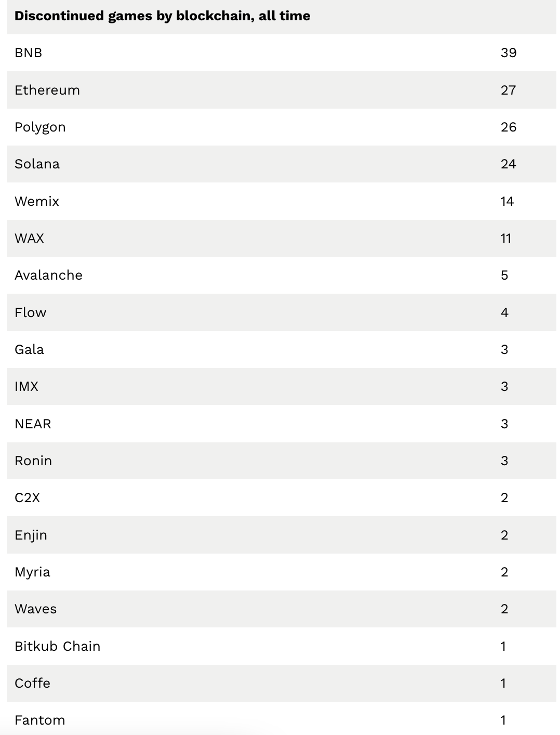Select the Waves table entry
This screenshot has width=560, height=735.
tap(281, 609)
